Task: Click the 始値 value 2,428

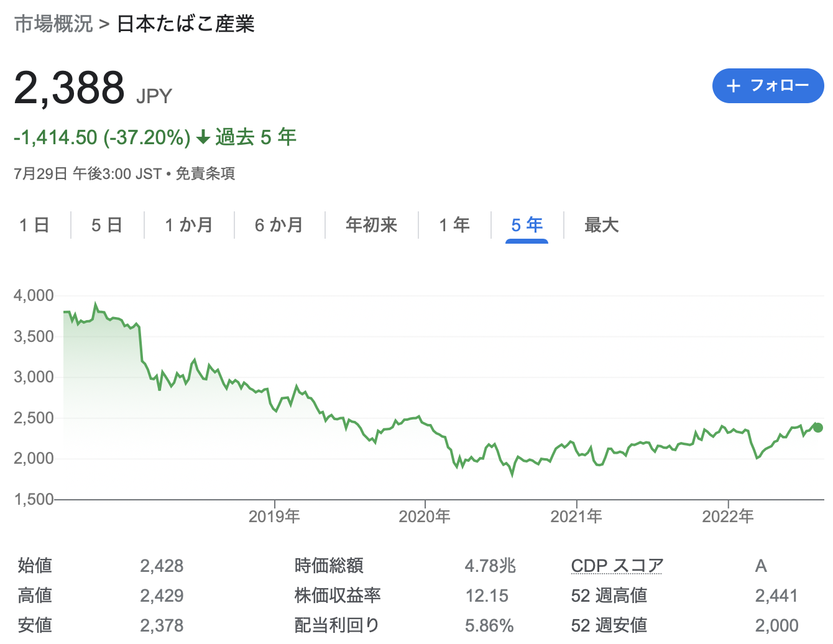Action: (x=162, y=566)
